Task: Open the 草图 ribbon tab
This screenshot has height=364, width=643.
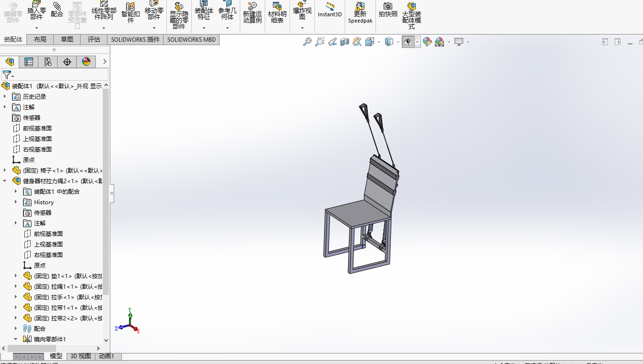Action: click(67, 39)
